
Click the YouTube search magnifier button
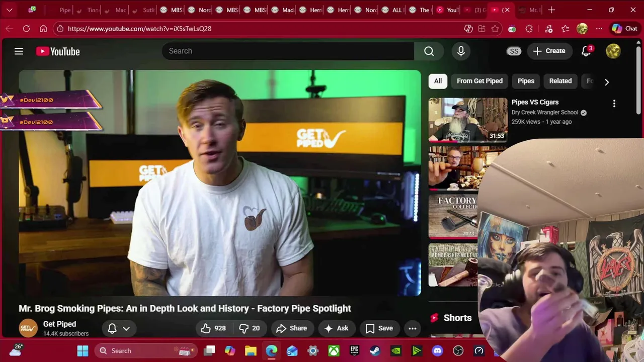(429, 51)
